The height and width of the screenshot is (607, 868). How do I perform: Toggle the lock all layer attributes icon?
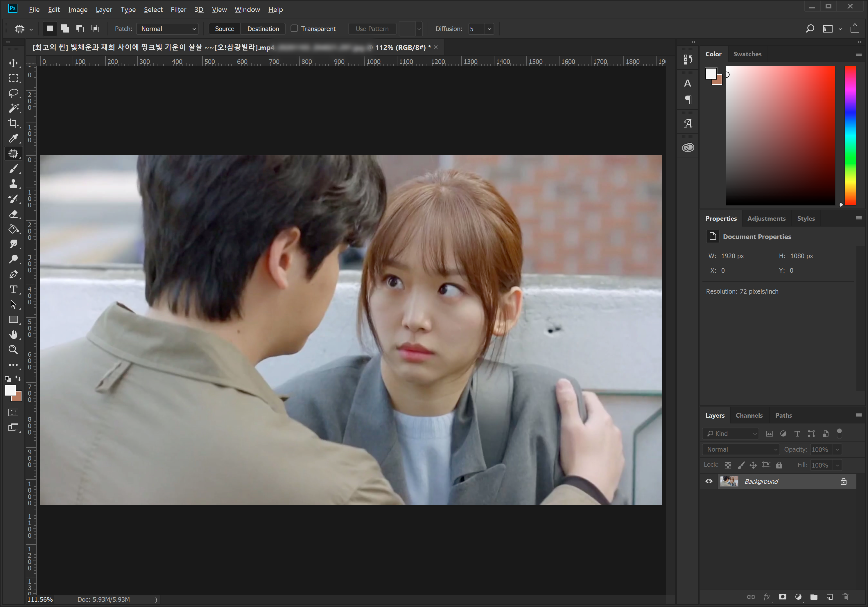(779, 465)
